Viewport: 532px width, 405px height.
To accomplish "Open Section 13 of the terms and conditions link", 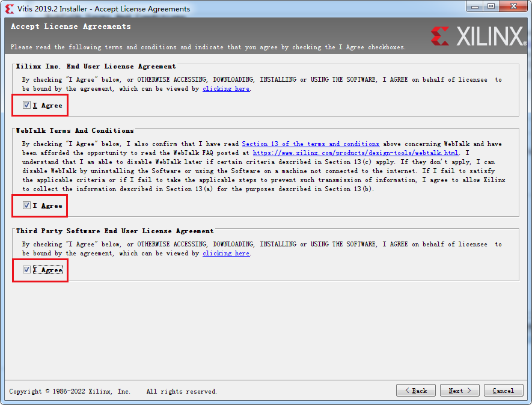I will pos(310,144).
